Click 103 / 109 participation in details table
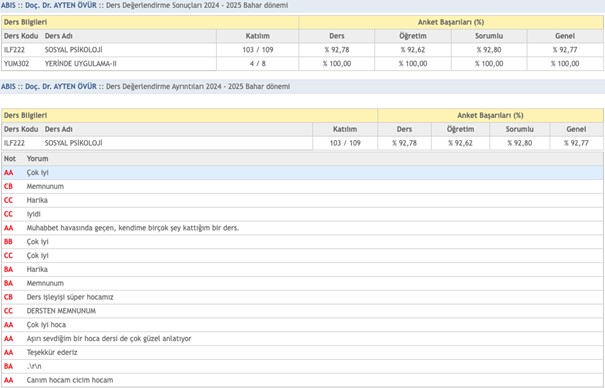The image size is (605, 388). (x=345, y=143)
